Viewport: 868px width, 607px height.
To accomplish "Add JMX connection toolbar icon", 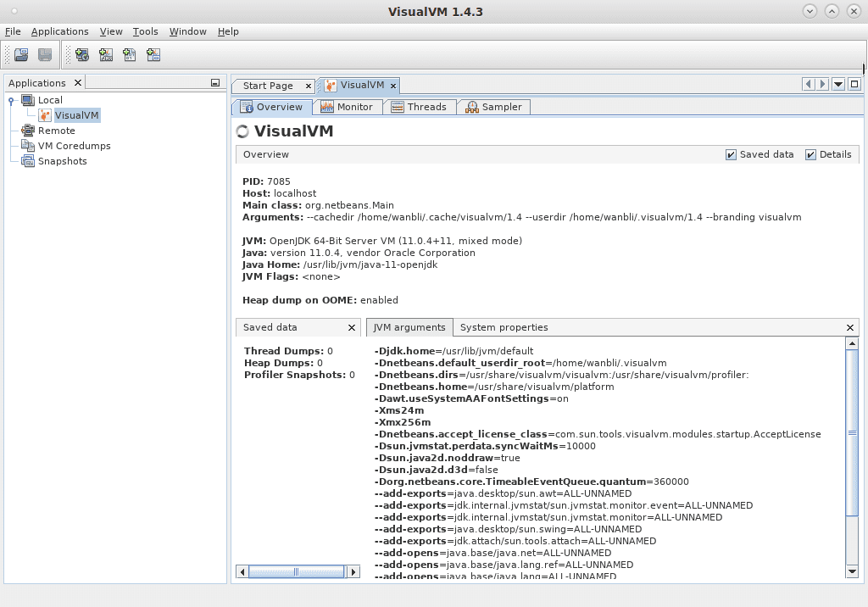I will tap(106, 55).
